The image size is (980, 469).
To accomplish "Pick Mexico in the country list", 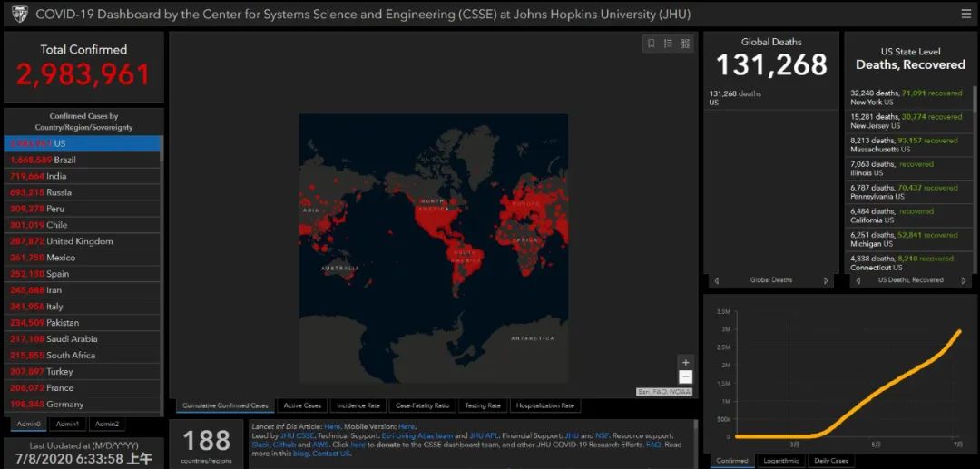I will tap(82, 258).
